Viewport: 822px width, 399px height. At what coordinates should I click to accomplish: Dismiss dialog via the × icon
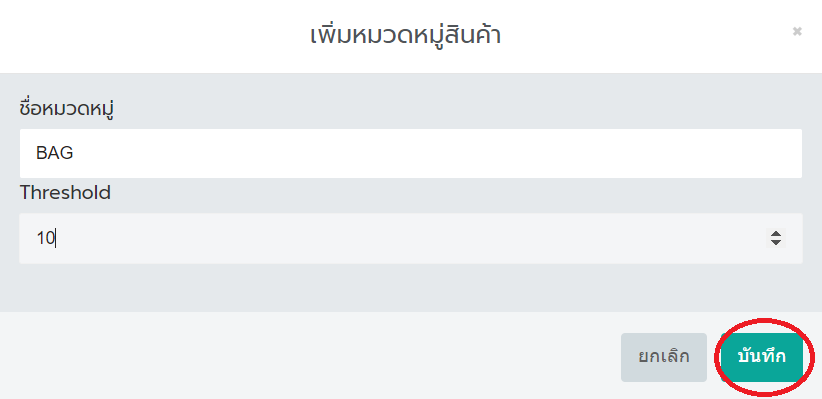pyautogui.click(x=797, y=32)
